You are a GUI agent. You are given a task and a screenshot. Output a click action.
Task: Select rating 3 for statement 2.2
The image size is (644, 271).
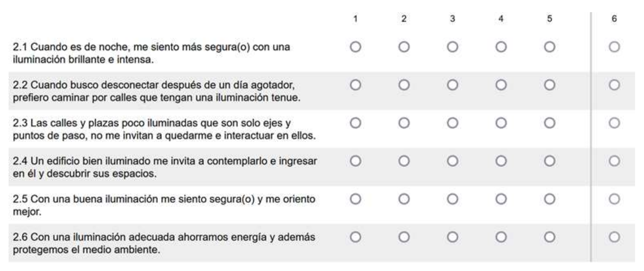click(x=453, y=85)
